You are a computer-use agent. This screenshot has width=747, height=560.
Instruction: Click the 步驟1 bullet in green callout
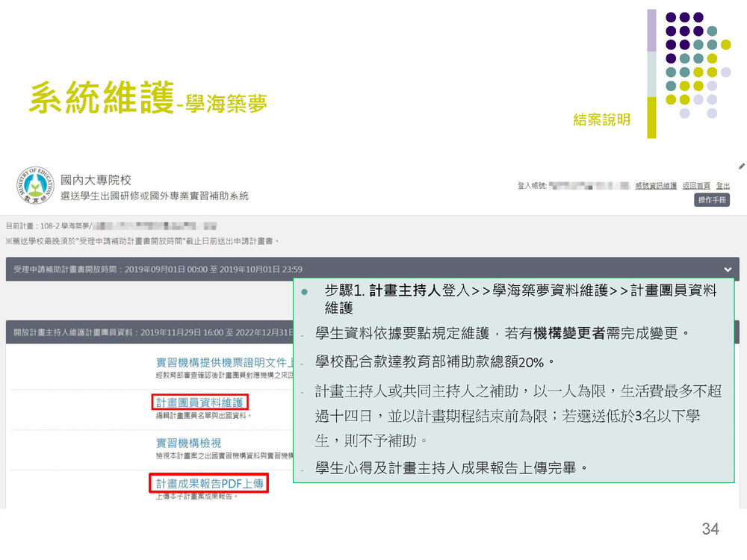pos(305,291)
